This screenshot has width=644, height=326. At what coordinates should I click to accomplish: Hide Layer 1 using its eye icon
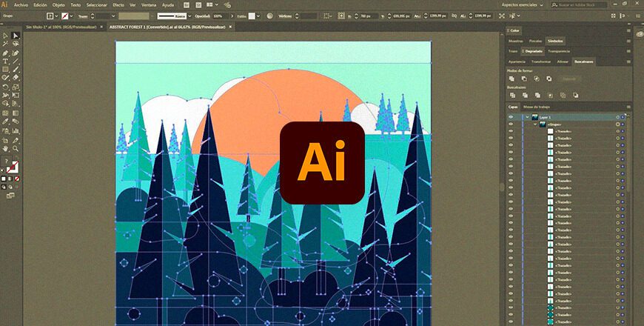click(511, 117)
